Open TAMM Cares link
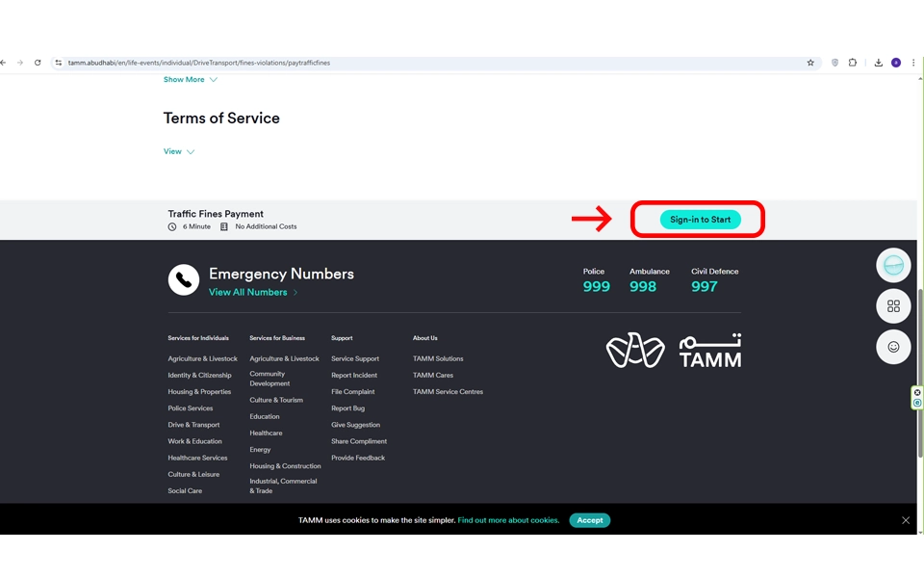The image size is (924, 578). pyautogui.click(x=432, y=375)
